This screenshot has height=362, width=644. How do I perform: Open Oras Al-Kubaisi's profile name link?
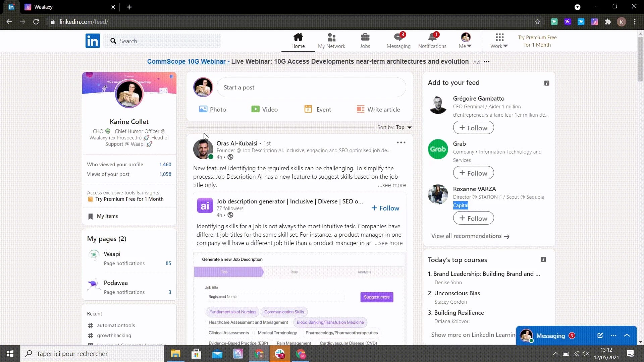click(x=237, y=143)
